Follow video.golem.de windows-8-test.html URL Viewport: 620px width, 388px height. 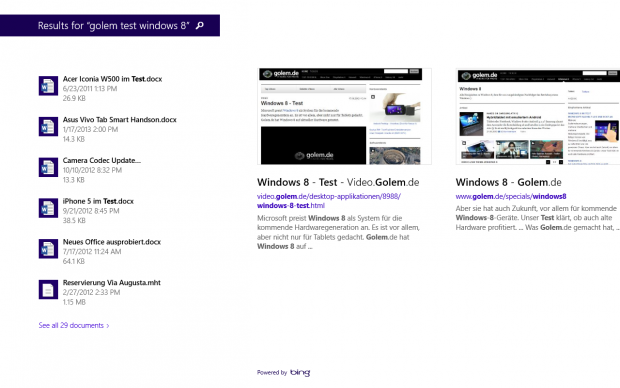329,201
